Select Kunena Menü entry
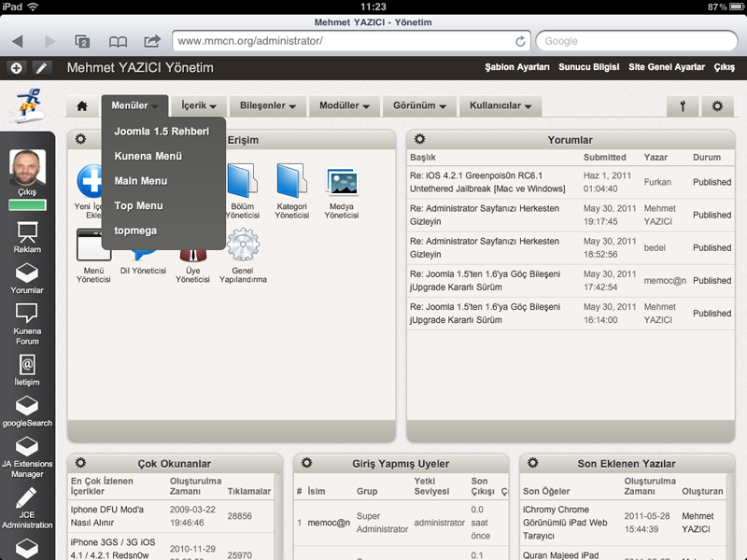This screenshot has width=747, height=560. 148,156
